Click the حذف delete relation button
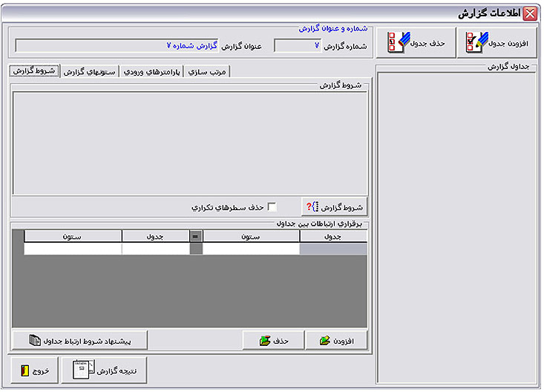Image resolution: width=544 pixels, height=392 pixels. point(273,340)
